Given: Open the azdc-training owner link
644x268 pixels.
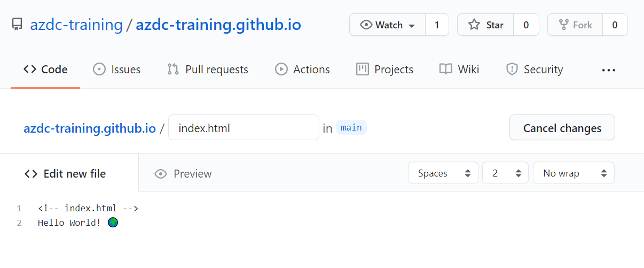Looking at the screenshot, I should [x=76, y=25].
